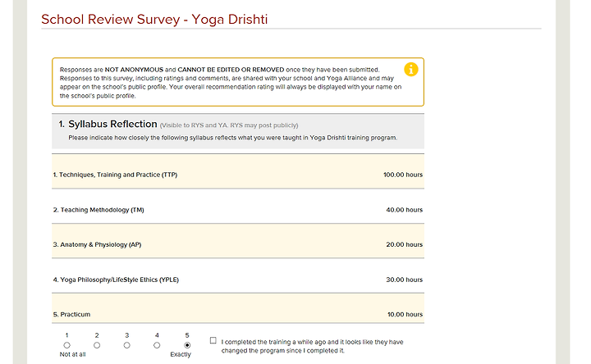
Task: Click '(Visible to RYS and YA...)' note
Action: coord(229,125)
